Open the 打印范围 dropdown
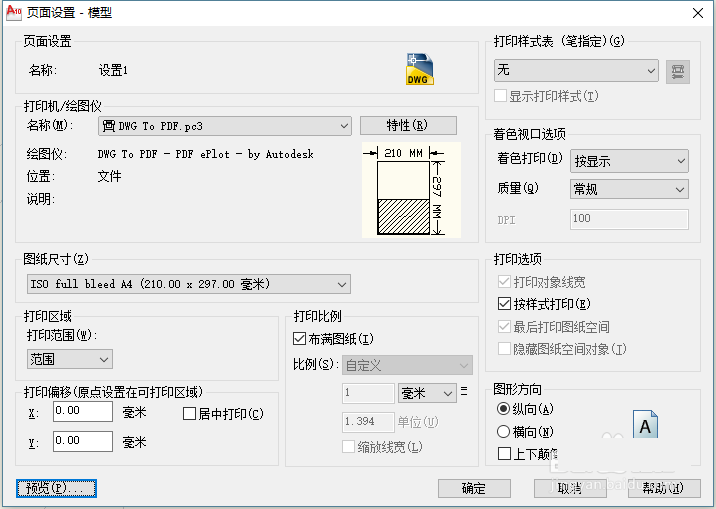This screenshot has width=716, height=509. tap(70, 359)
